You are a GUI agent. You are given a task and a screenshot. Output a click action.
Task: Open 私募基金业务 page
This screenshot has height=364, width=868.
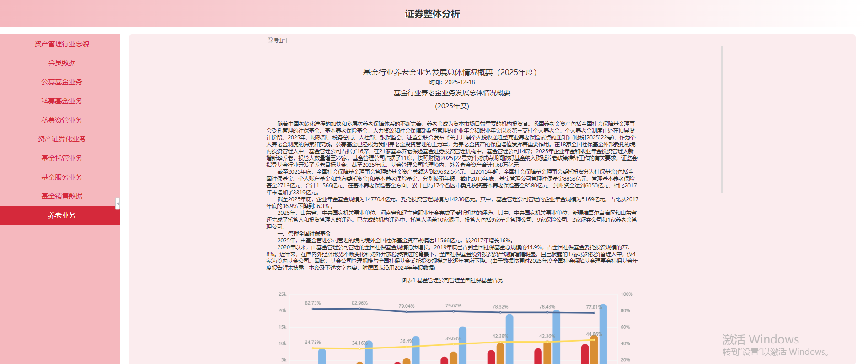[62, 101]
